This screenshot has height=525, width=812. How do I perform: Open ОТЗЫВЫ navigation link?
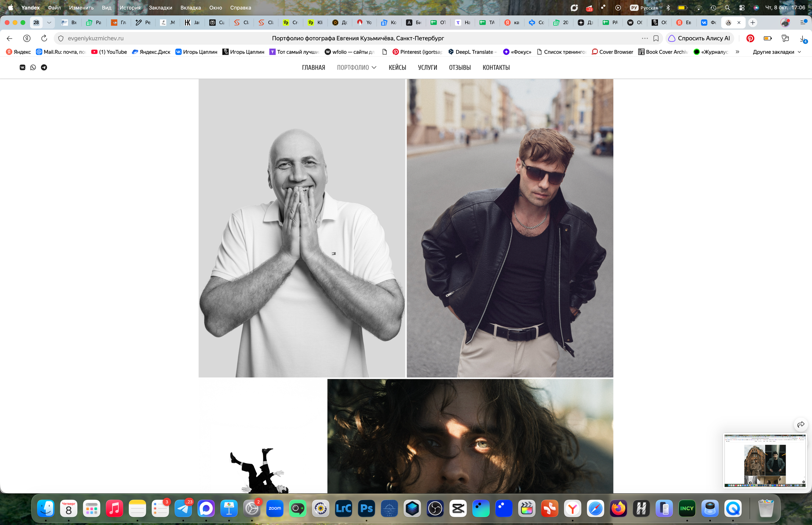tap(460, 68)
